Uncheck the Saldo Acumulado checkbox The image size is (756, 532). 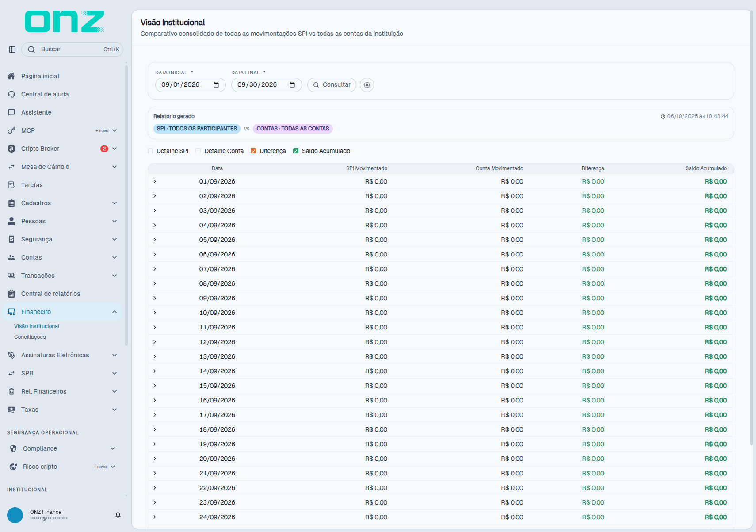(x=296, y=151)
